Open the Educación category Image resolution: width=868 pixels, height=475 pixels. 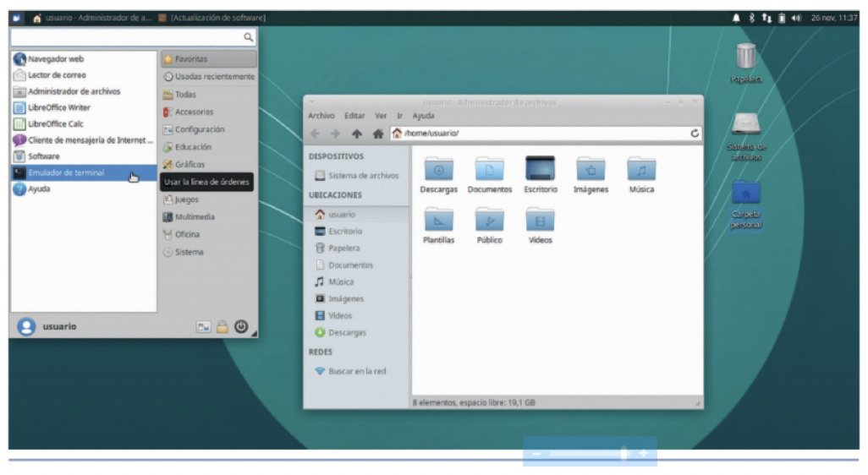click(209, 147)
